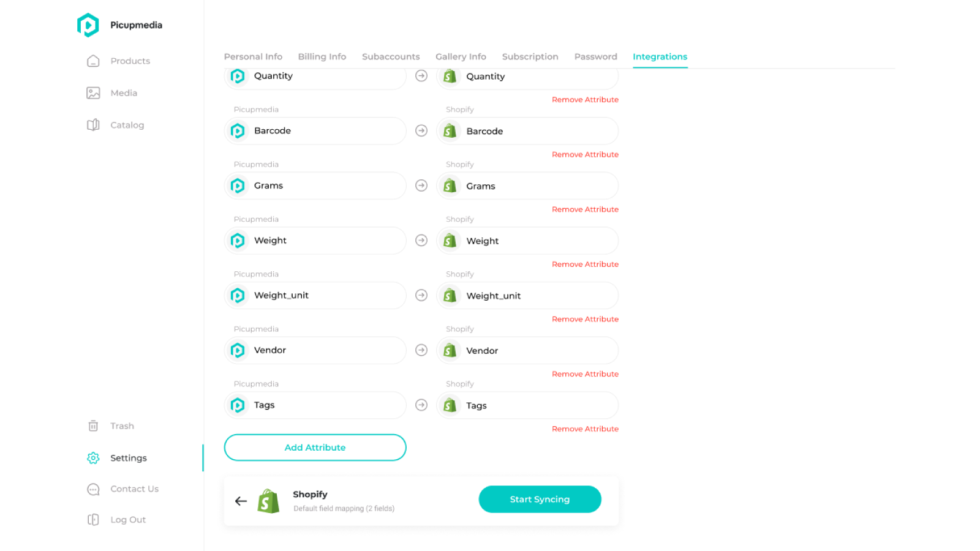Click the arrow icon between Barcode fields
The image size is (980, 551).
pos(421,130)
